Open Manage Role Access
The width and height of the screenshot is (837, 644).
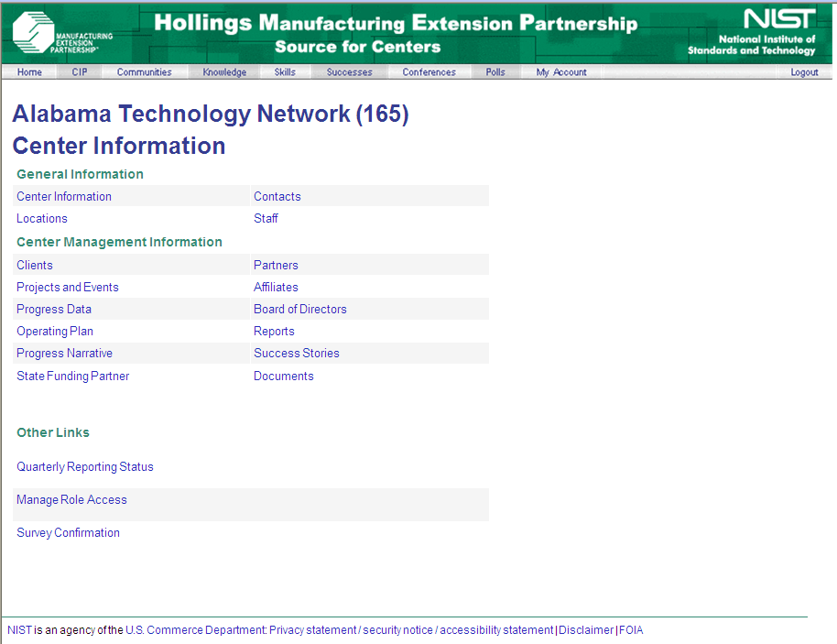(71, 500)
